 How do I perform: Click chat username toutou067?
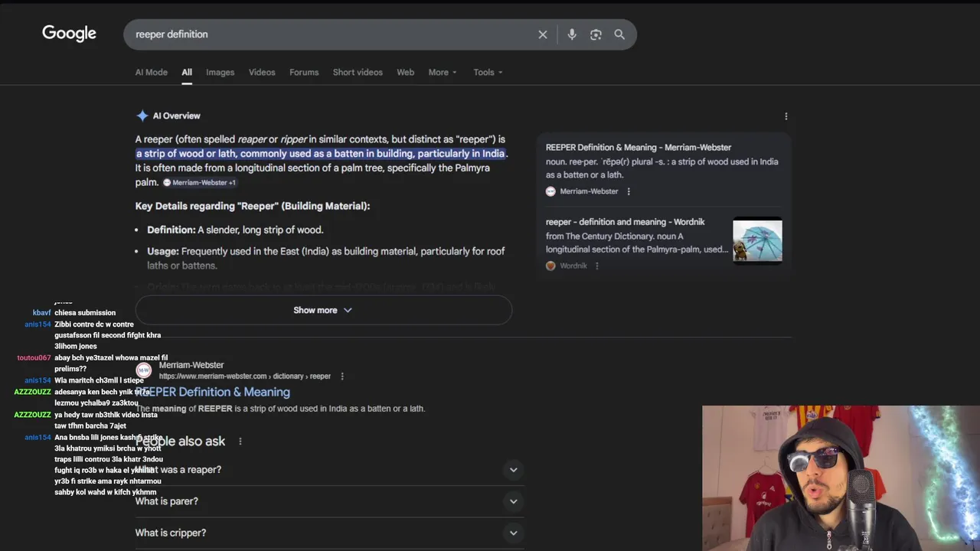pos(34,358)
